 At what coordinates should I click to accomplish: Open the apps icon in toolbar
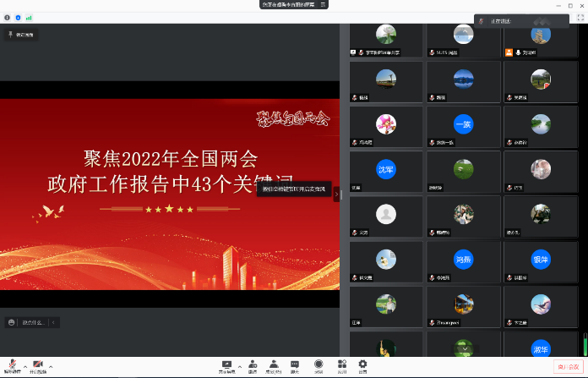click(x=341, y=365)
